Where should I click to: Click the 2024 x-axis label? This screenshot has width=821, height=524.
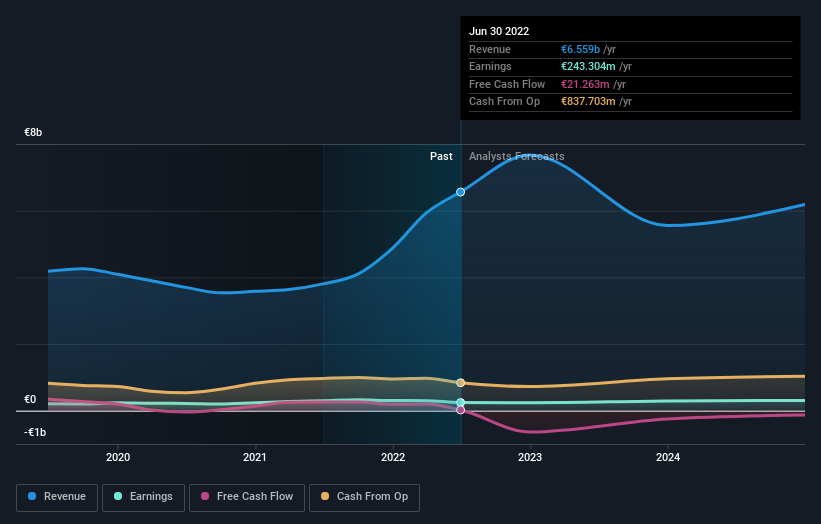(x=668, y=457)
